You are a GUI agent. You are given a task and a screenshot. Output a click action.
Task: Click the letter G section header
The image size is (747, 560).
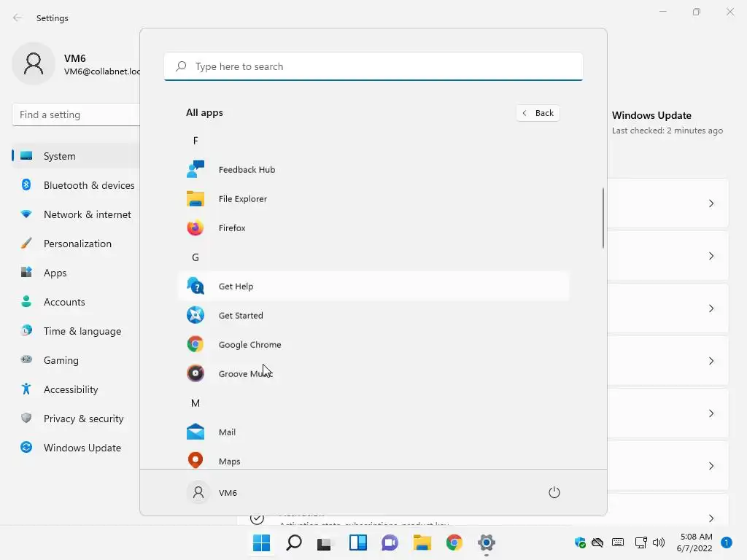pyautogui.click(x=196, y=257)
